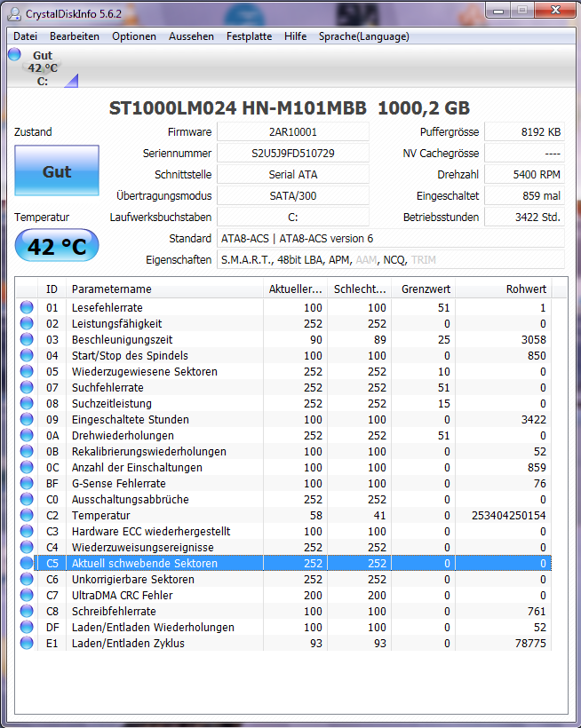The width and height of the screenshot is (581, 728).
Task: Select the Gut 42 °C C: disk entry
Action: [x=43, y=67]
